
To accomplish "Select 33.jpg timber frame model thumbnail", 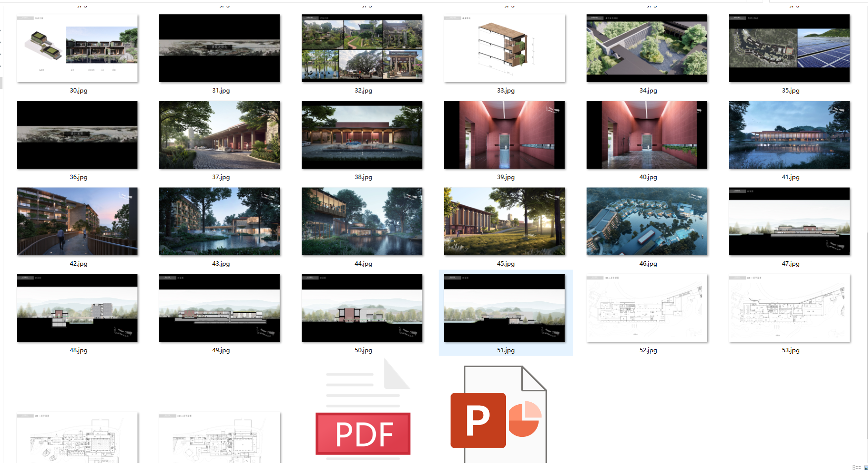I will [504, 48].
